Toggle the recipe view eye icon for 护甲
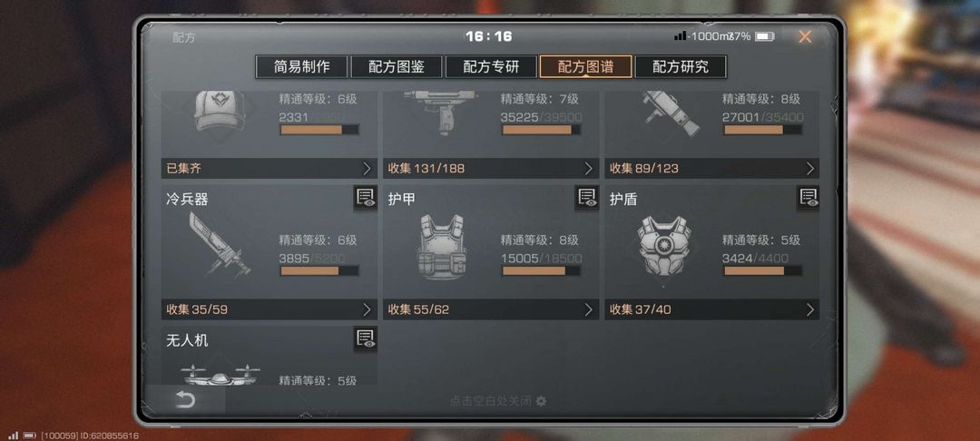This screenshot has height=441, width=980. (587, 198)
